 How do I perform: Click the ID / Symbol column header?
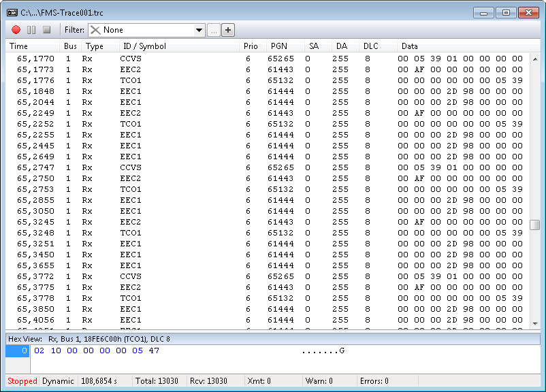179,46
